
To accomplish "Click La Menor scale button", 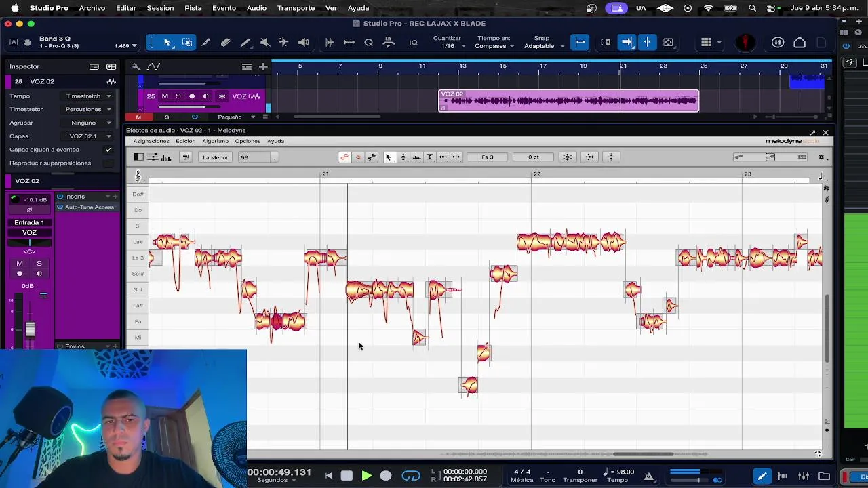I will (215, 157).
